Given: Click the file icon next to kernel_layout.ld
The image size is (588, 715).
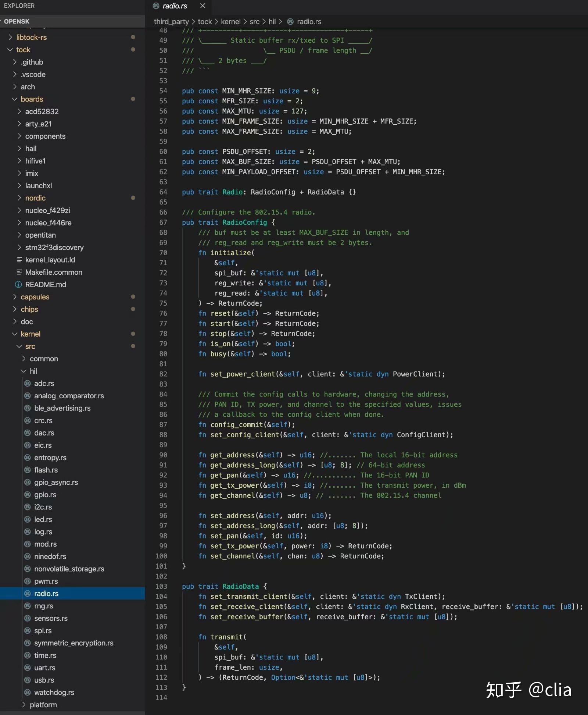Looking at the screenshot, I should coord(19,260).
